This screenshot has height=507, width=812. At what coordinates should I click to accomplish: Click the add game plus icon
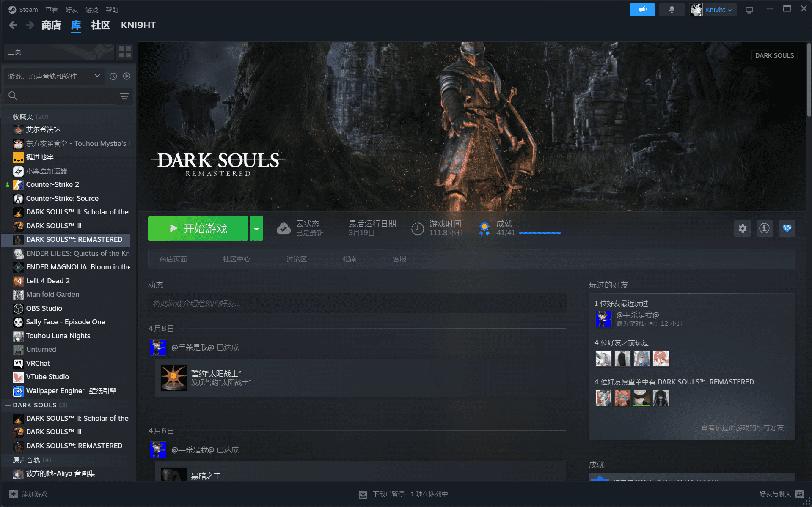tap(14, 494)
